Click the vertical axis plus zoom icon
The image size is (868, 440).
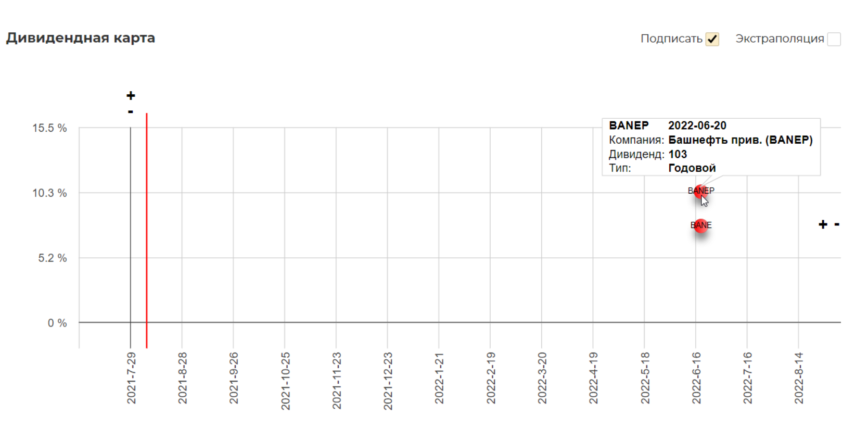pos(131,95)
